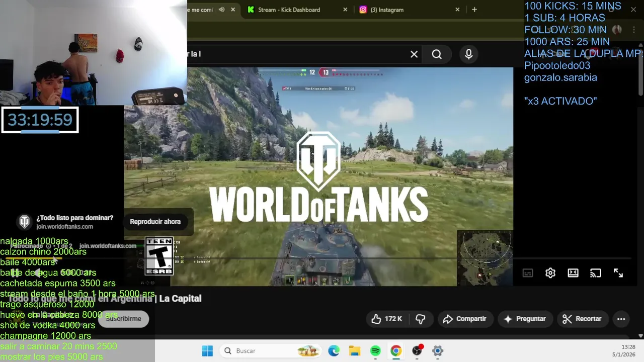644x362 pixels.
Task: Enter fullscreen on the video player
Action: pos(618,273)
